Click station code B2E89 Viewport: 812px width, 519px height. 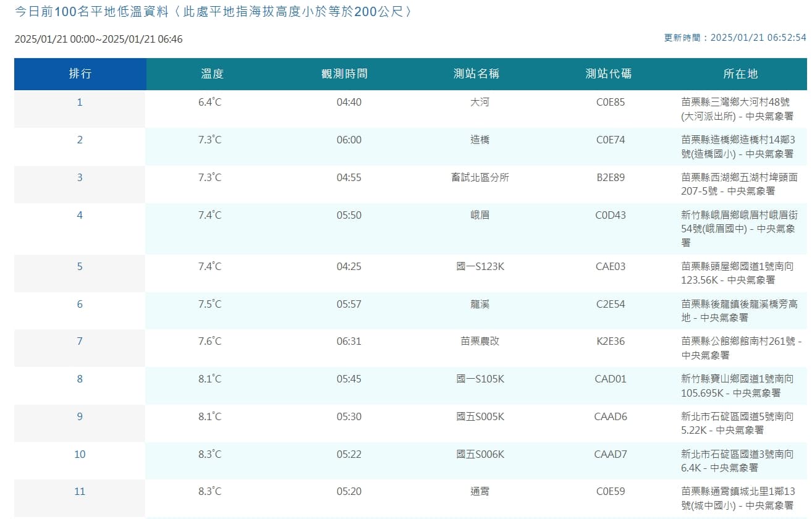click(x=611, y=177)
